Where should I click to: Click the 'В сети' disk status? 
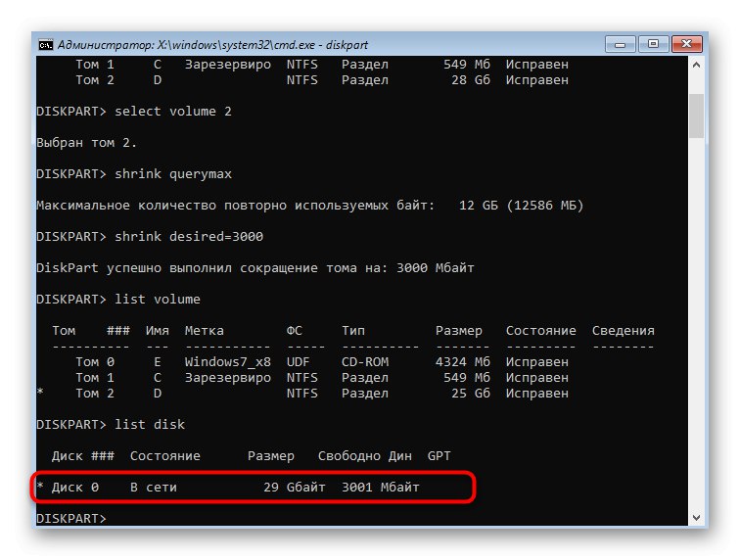(154, 488)
